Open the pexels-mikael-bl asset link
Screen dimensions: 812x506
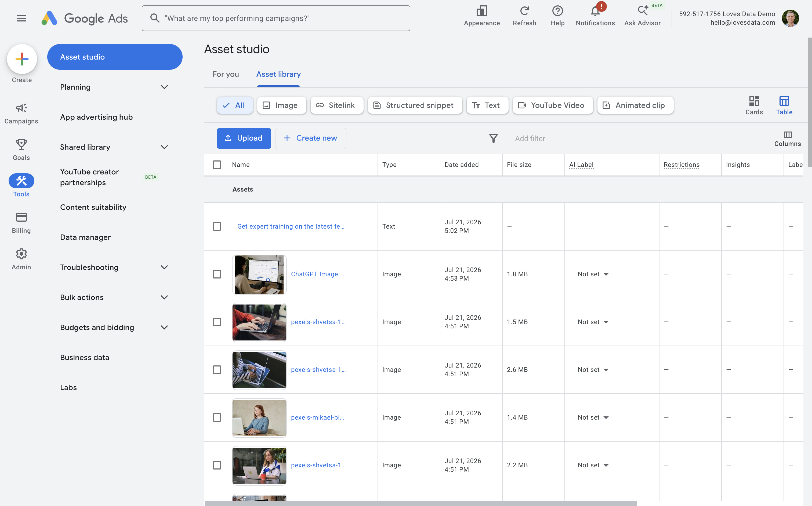(317, 418)
